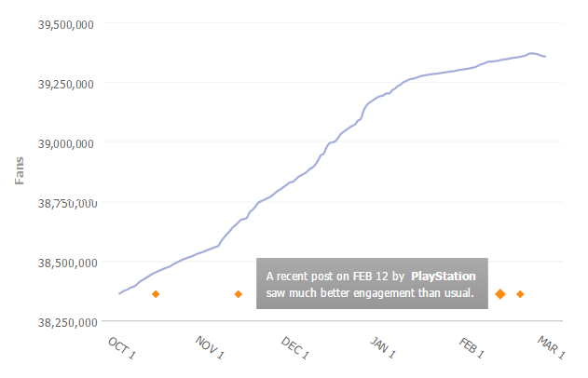Image resolution: width=588 pixels, height=378 pixels.
Task: Click the OCT 1 x-axis label
Action: (x=122, y=346)
